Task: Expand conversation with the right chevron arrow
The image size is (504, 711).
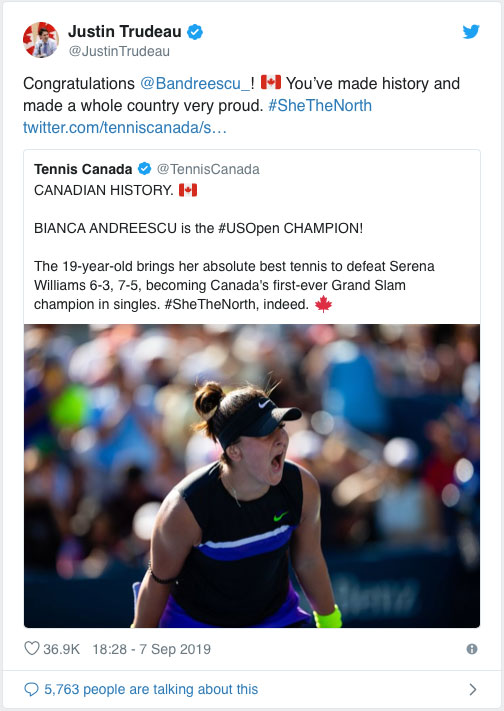Action: click(473, 689)
